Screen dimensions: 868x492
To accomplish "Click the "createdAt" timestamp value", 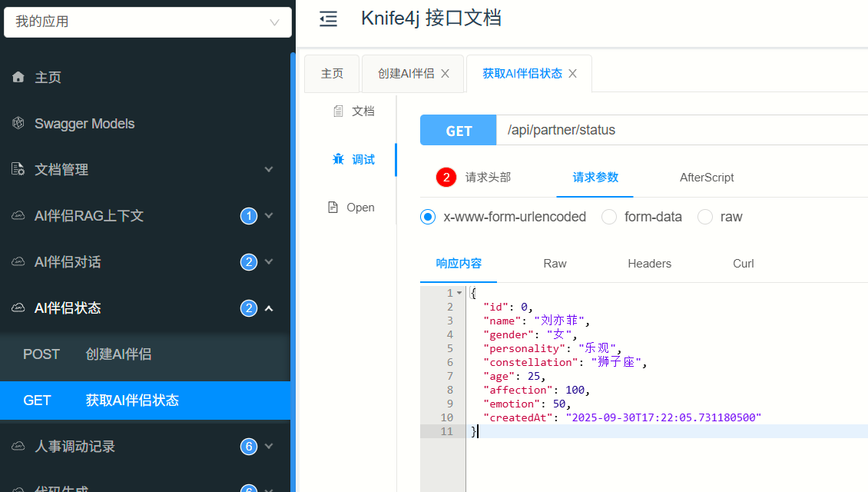I will coord(663,417).
